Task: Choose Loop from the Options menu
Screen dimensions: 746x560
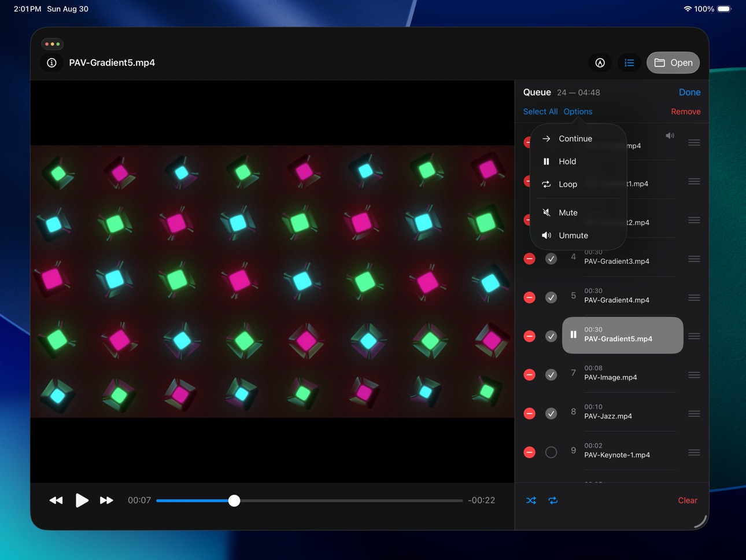Action: (x=578, y=184)
